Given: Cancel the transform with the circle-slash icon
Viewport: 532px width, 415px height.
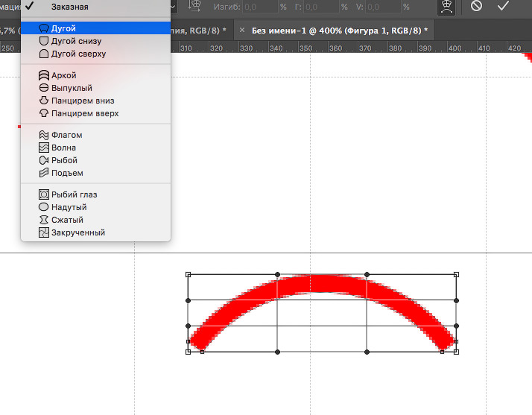Looking at the screenshot, I should (476, 6).
